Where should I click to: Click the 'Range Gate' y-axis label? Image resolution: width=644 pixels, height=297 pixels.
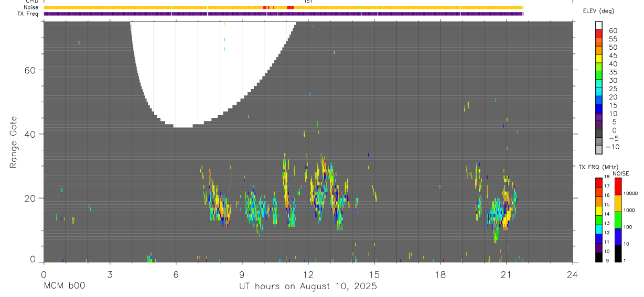tap(14, 142)
